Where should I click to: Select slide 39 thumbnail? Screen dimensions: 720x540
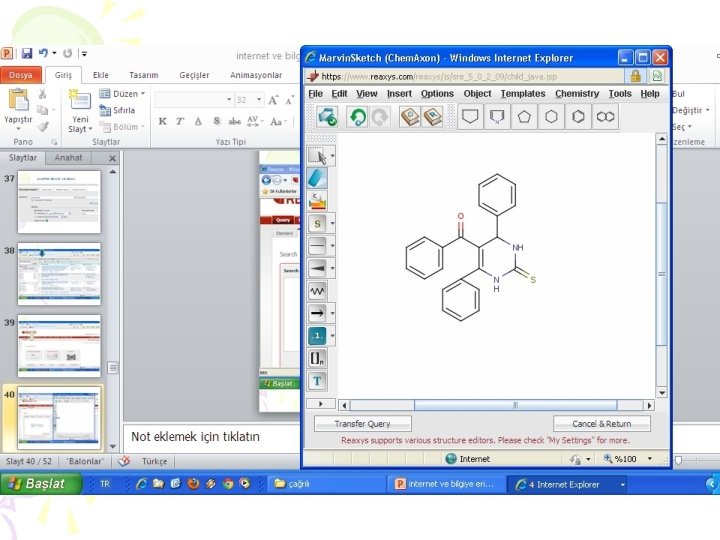tap(59, 346)
